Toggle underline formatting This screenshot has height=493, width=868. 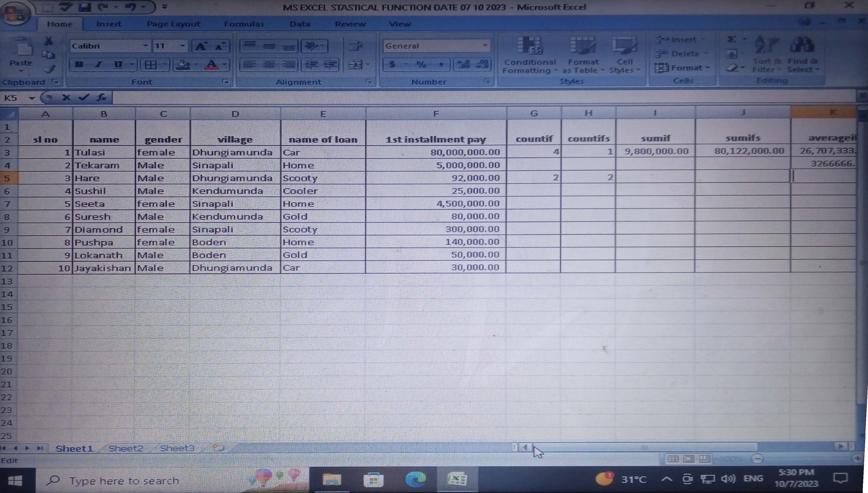(x=118, y=64)
